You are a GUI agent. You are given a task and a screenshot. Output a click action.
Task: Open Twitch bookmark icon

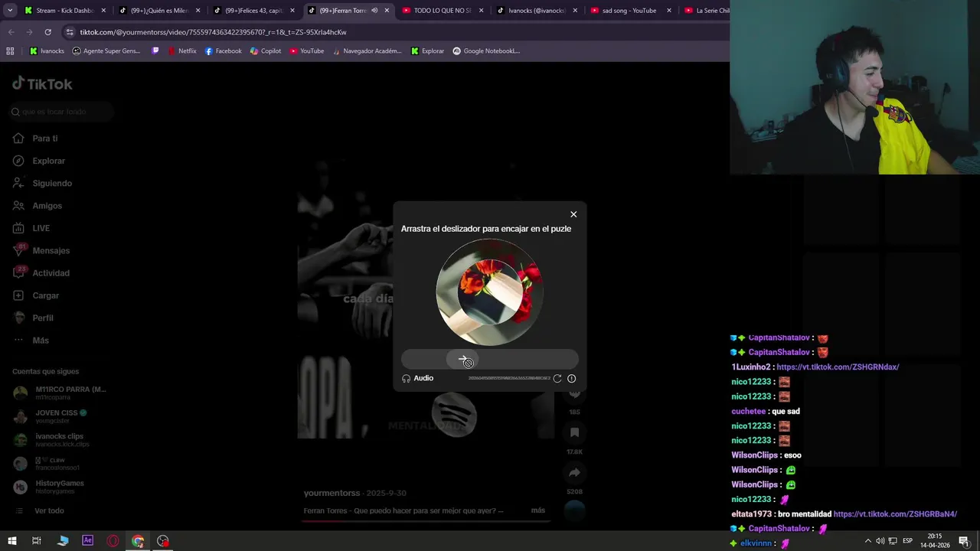[x=156, y=51]
